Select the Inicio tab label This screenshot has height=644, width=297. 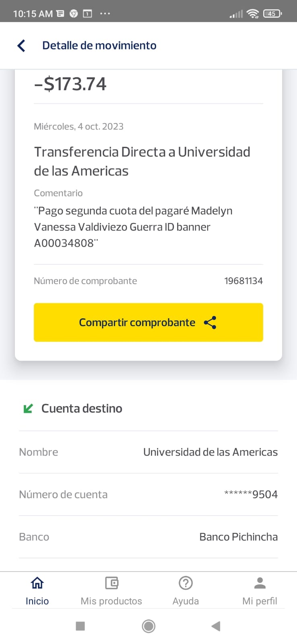(37, 601)
